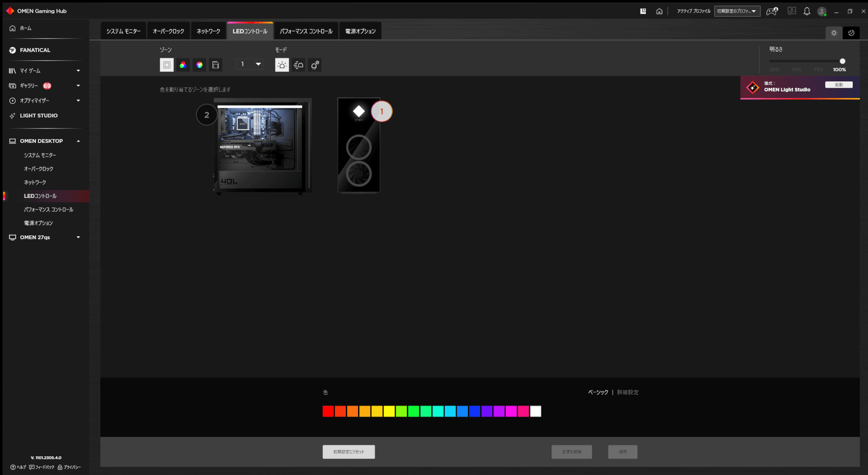Switch to パフォーマンス コントロール tab
868x475 pixels.
point(306,31)
